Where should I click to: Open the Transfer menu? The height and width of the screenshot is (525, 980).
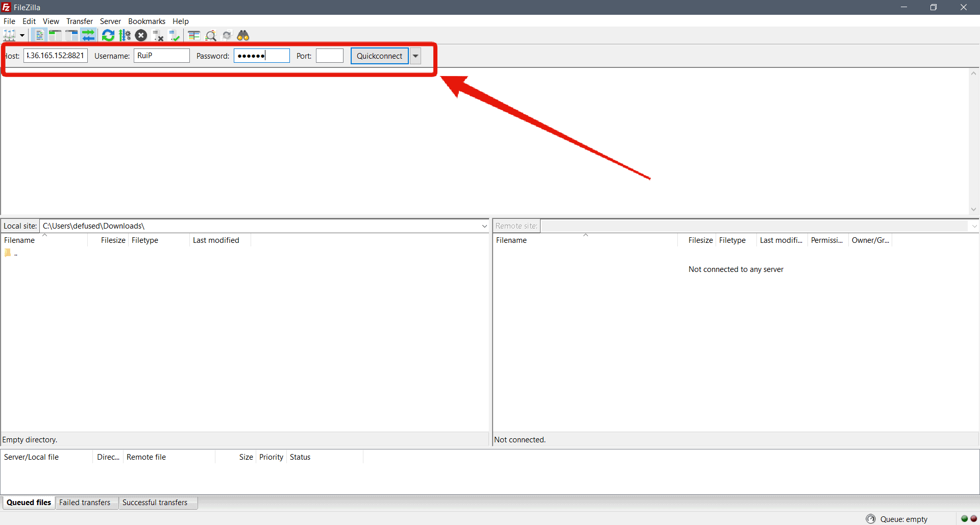(80, 21)
